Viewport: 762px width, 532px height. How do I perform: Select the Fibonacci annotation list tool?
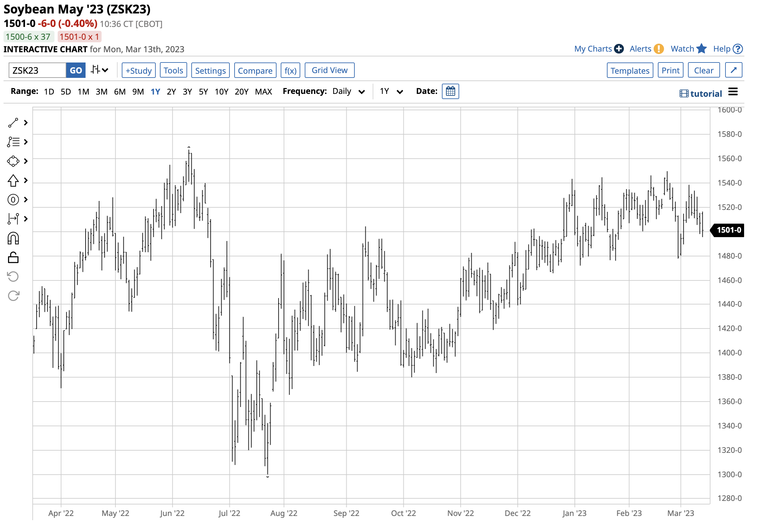click(13, 142)
